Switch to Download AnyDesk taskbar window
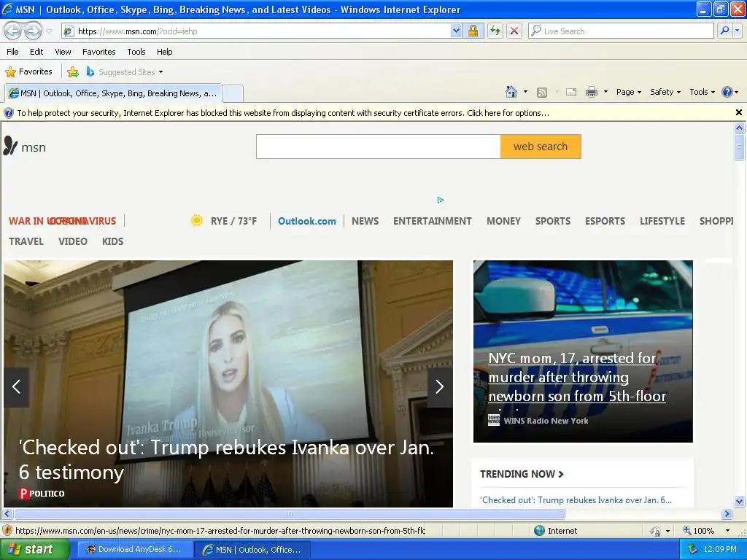Viewport: 747px width, 560px height. click(x=135, y=550)
